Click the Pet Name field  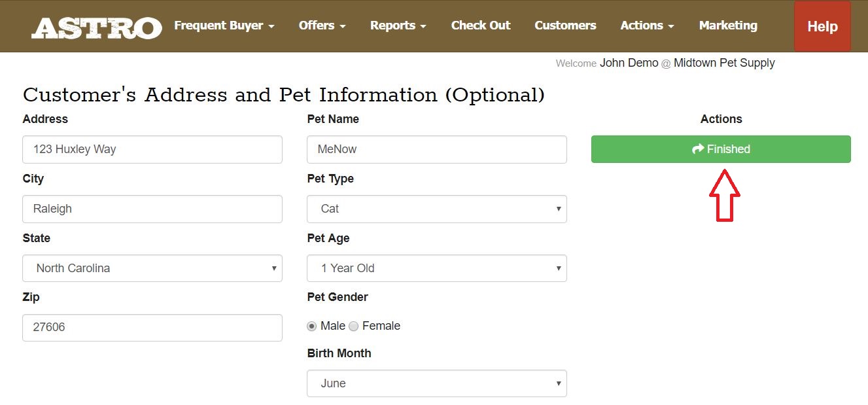click(x=436, y=149)
